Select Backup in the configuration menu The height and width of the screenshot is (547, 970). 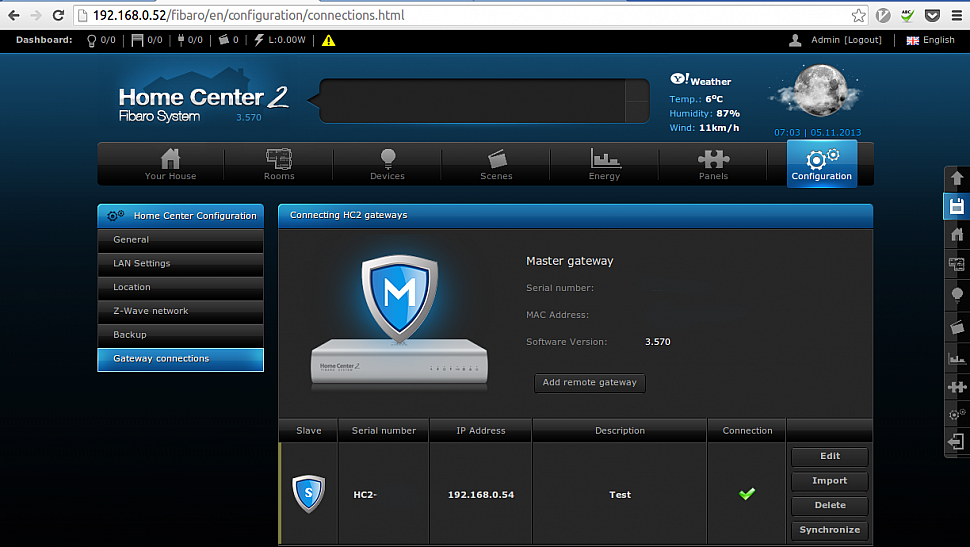click(181, 335)
